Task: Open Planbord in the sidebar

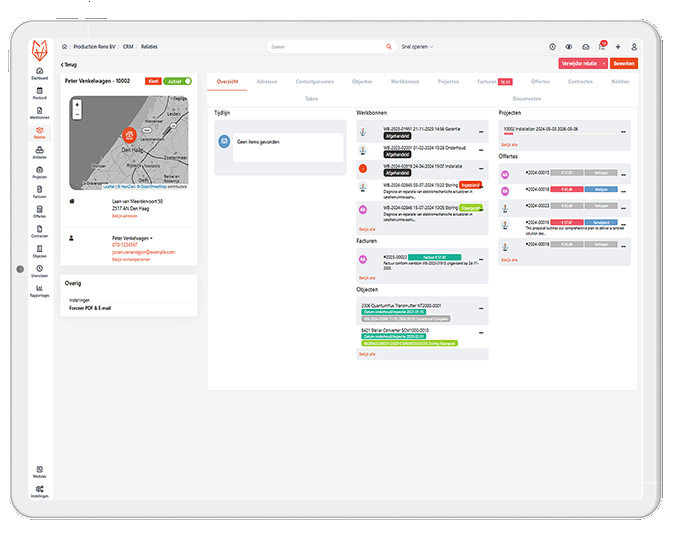Action: [x=39, y=93]
